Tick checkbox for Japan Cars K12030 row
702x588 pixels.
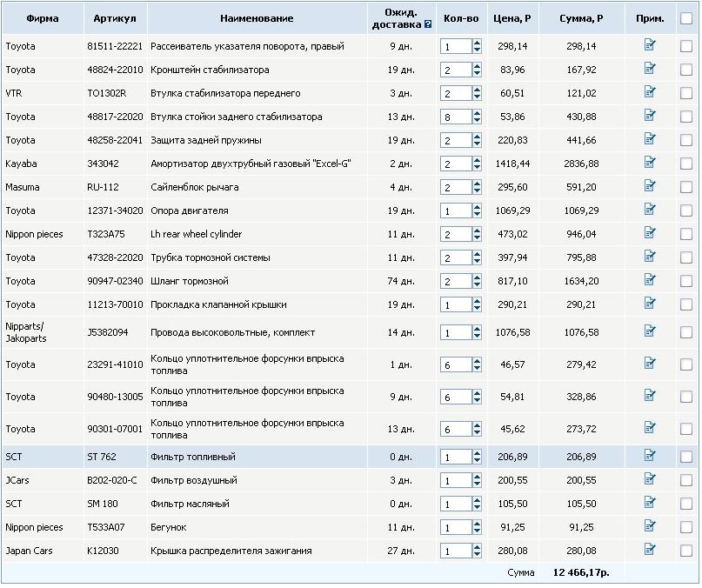[x=685, y=551]
